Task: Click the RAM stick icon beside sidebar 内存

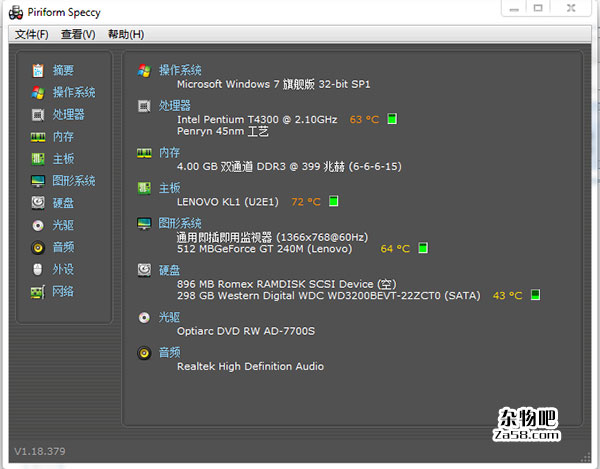Action: [x=38, y=137]
